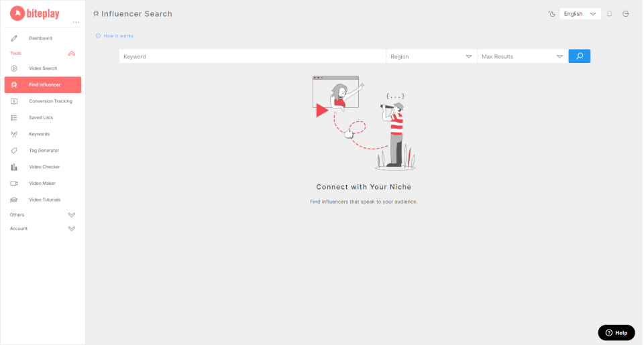Screen dimensions: 644x345
Task: Select Find Influencer menu item
Action: tap(43, 85)
